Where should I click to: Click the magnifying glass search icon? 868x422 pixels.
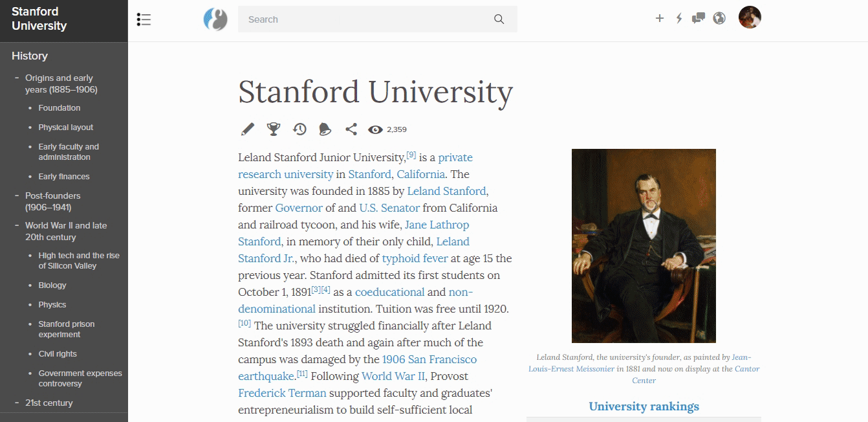tap(499, 19)
